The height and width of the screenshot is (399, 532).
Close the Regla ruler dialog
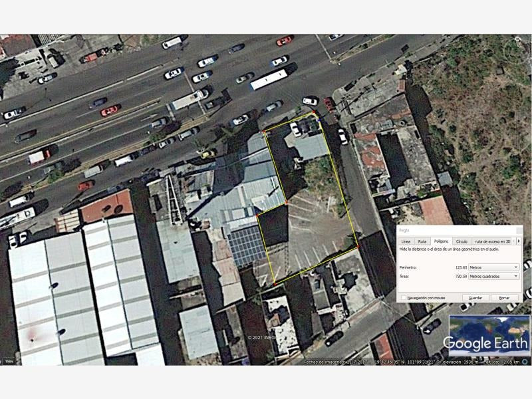[519, 230]
